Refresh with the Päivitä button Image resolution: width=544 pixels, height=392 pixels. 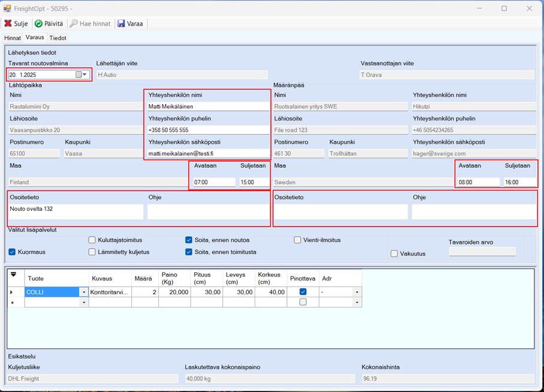pyautogui.click(x=49, y=23)
